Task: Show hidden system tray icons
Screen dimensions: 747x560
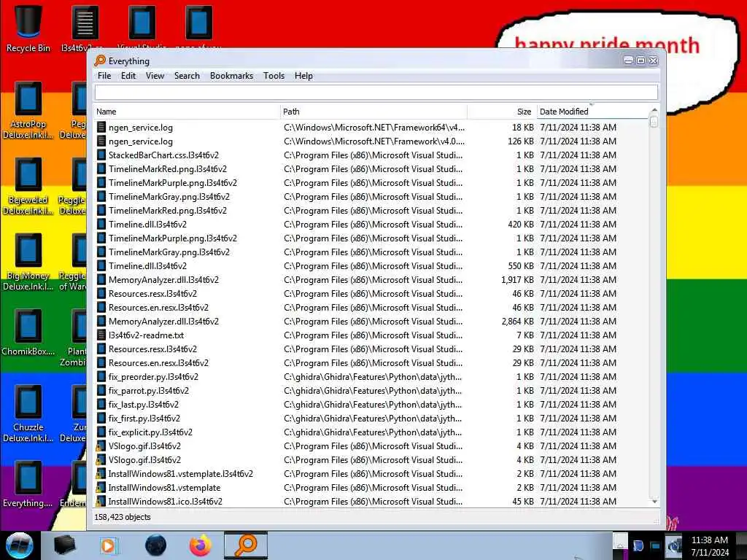Action: [x=620, y=545]
